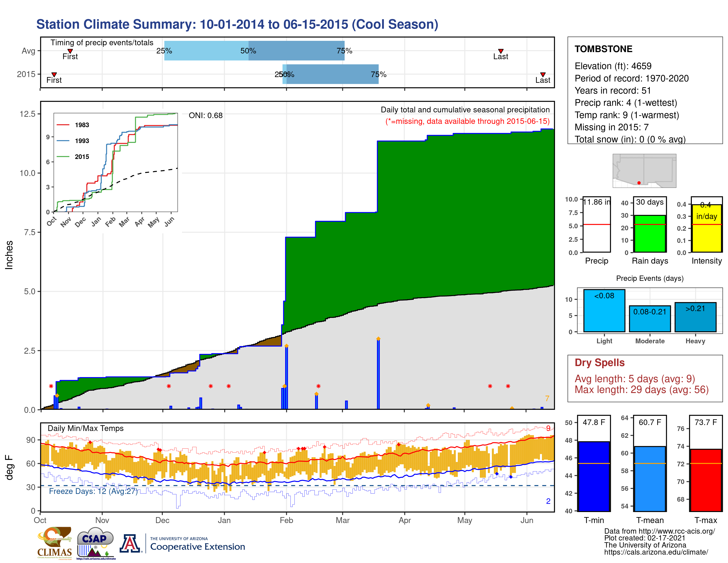Image resolution: width=728 pixels, height=563 pixels.
Task: Click the red station dot on locator map
Action: click(639, 183)
